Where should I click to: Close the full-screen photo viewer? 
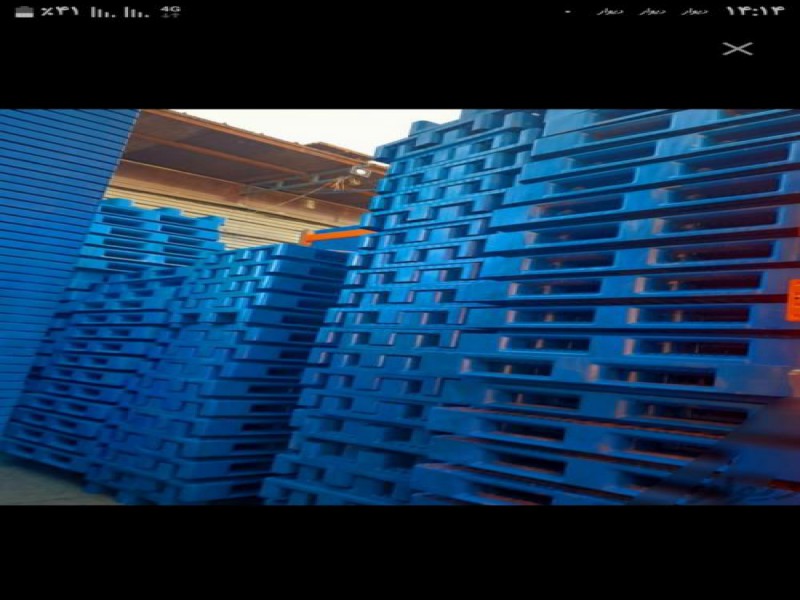point(737,48)
